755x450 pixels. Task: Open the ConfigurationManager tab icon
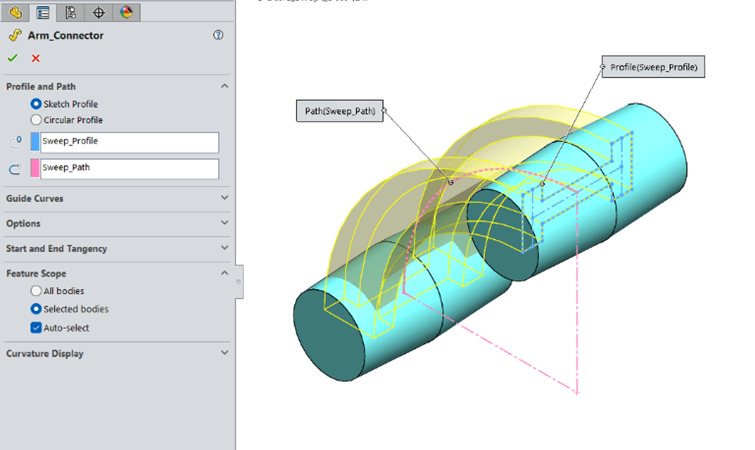pyautogui.click(x=70, y=12)
